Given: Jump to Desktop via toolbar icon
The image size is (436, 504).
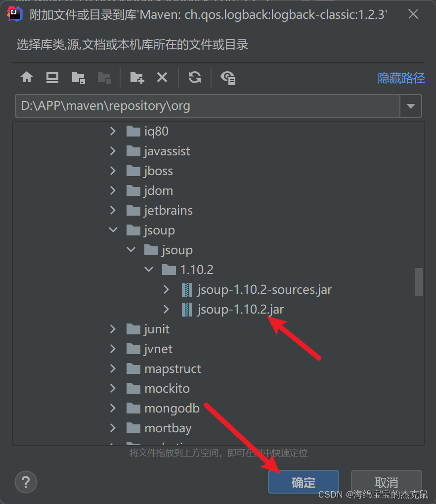Looking at the screenshot, I should 52,77.
